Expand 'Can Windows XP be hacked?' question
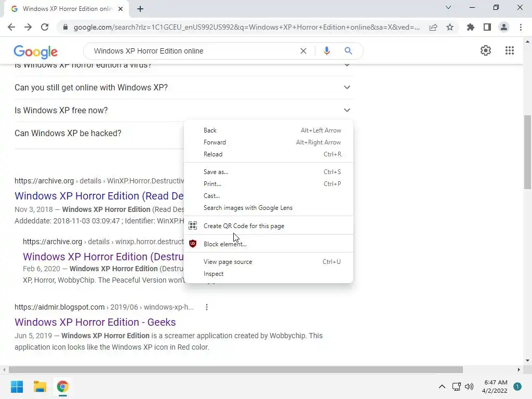The height and width of the screenshot is (399, 532). click(99, 134)
